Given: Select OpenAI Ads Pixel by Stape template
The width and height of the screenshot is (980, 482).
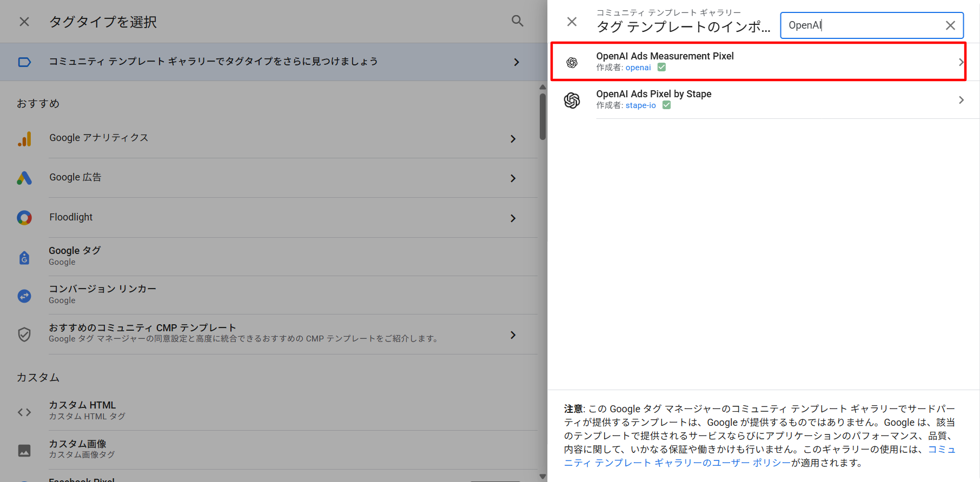Looking at the screenshot, I should 764,100.
